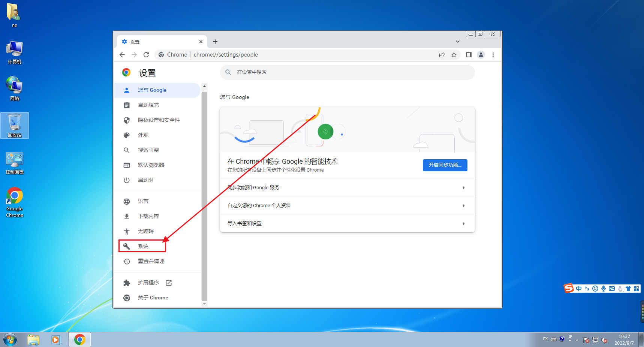Click the Sogou microphone voice input icon

[x=604, y=289]
